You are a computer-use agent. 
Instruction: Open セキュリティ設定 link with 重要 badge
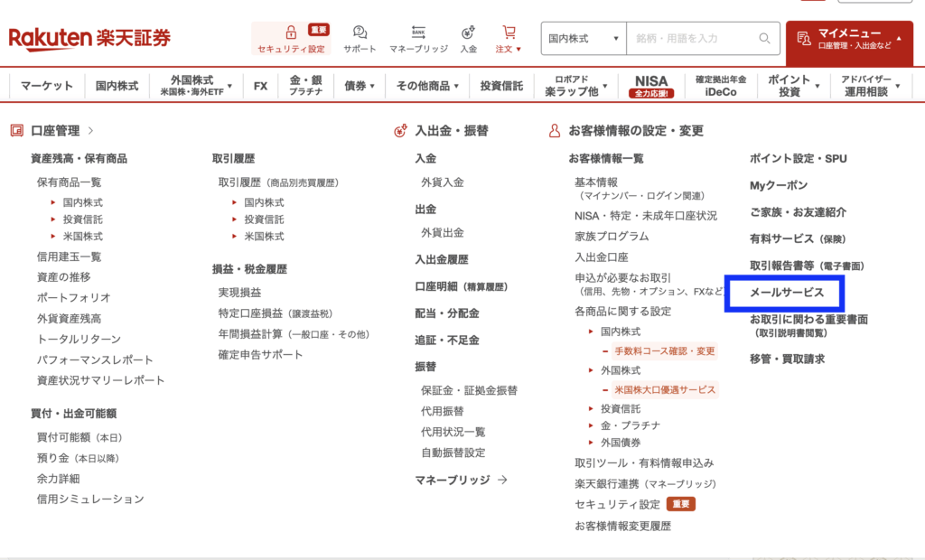coord(635,504)
